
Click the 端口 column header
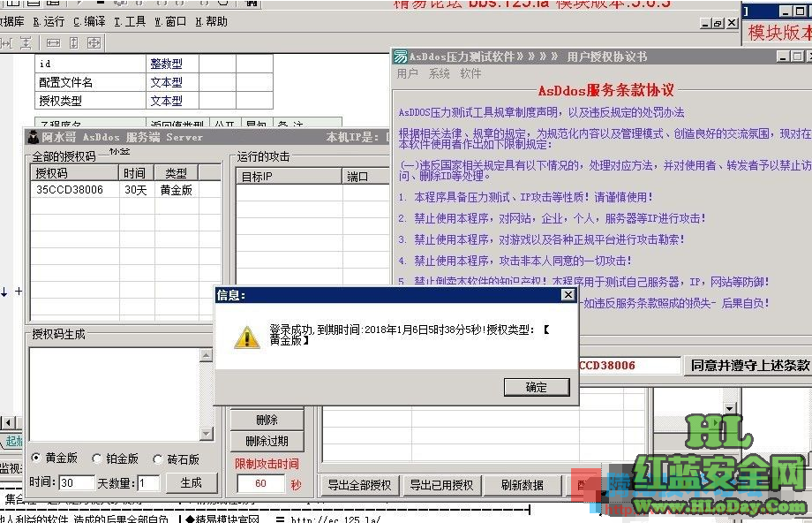coord(365,176)
